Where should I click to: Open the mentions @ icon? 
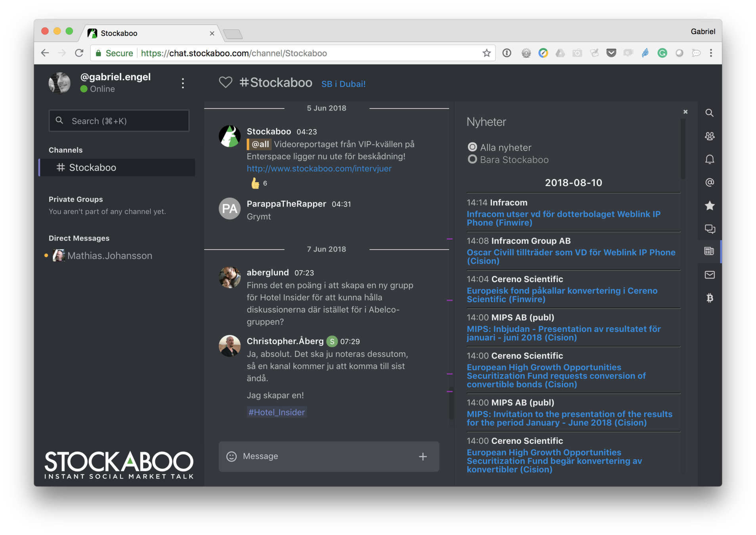[709, 182]
